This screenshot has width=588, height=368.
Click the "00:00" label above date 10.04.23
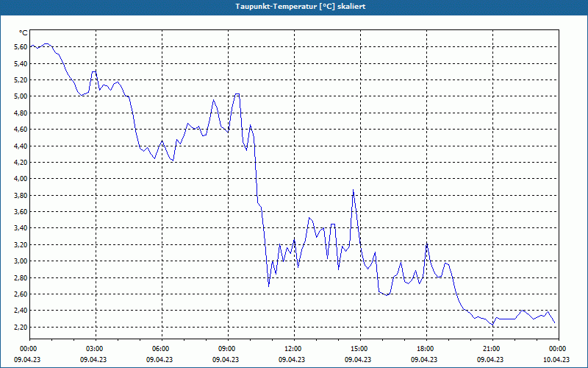559,349
